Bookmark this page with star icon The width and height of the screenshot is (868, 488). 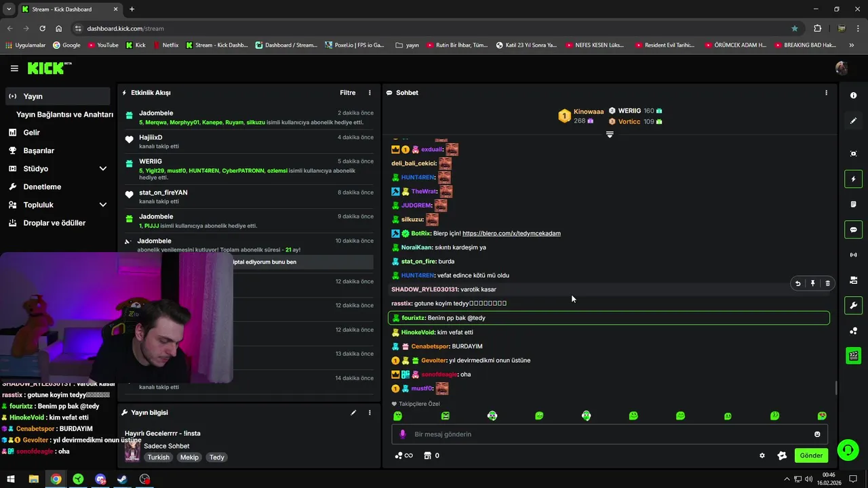pyautogui.click(x=795, y=28)
